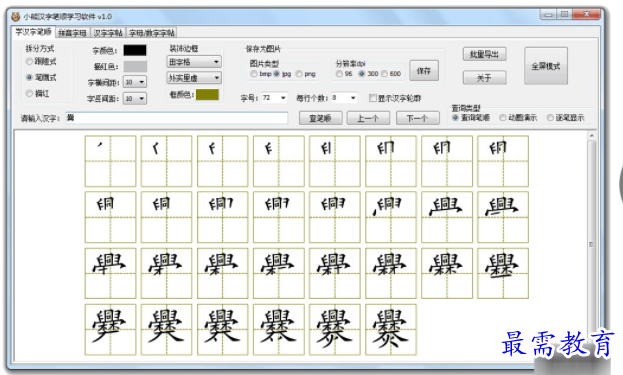
Task: Open the gray 描红色 color swatch
Action: (x=135, y=66)
